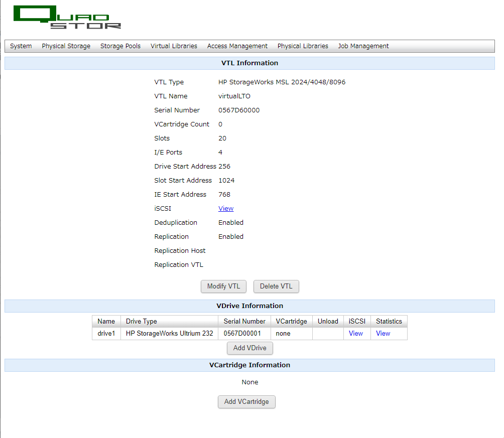Click the VCartridge column header
504x438 pixels.
coord(292,321)
